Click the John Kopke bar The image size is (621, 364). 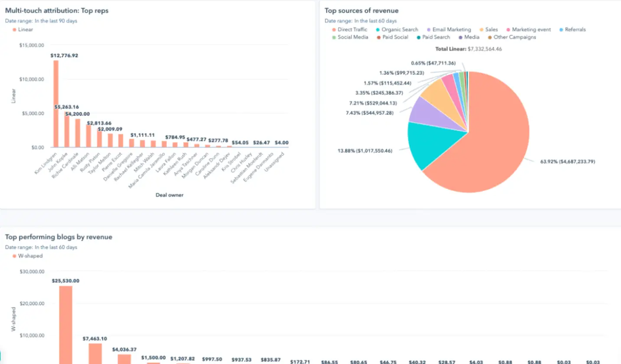click(67, 129)
